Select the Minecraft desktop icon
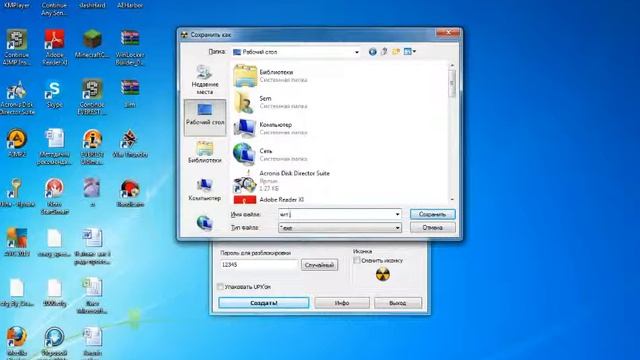Viewport: 640px width, 360px height. (92, 44)
